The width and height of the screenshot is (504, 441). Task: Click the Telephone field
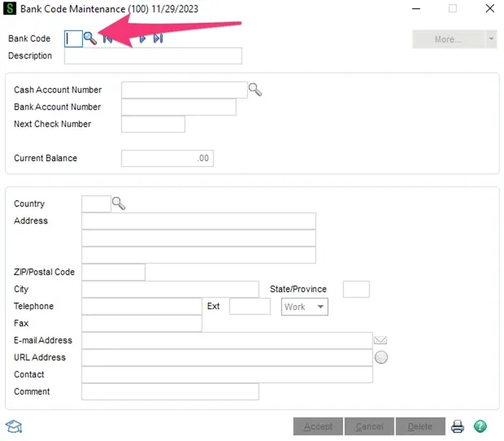141,306
